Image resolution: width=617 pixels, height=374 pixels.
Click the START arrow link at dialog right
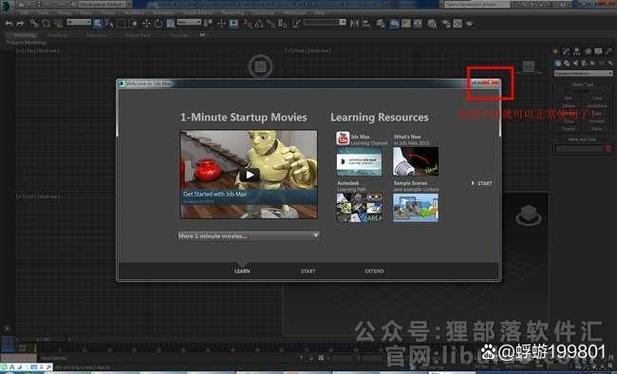pyautogui.click(x=482, y=183)
